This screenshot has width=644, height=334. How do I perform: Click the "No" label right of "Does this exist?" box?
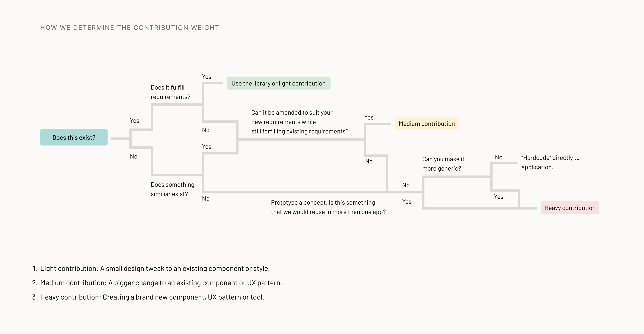pos(133,156)
